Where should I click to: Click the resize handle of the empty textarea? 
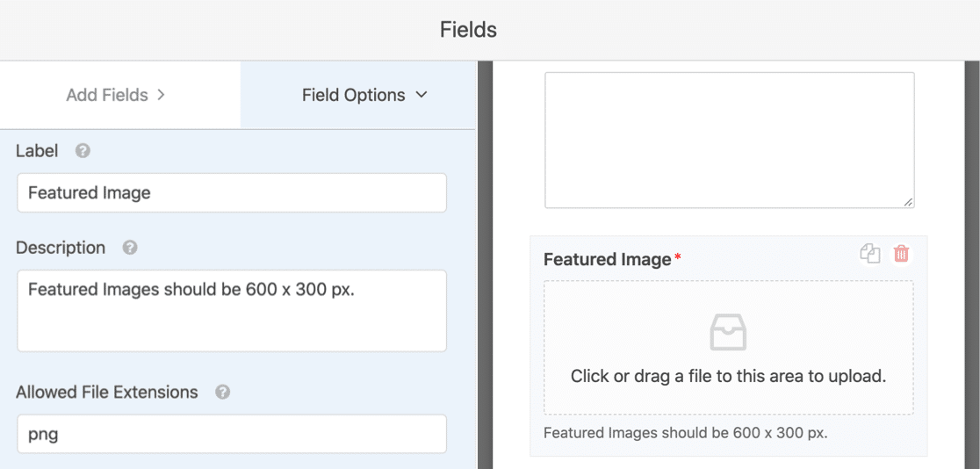[x=908, y=202]
